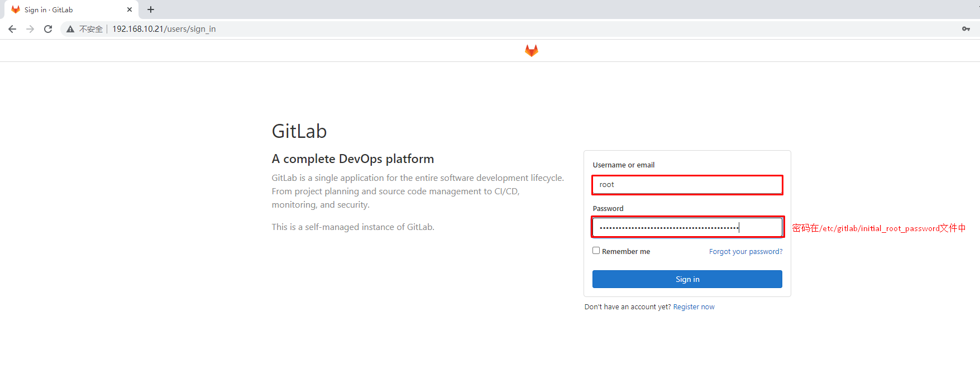Follow the Register now link
Viewport: 980px width, 369px height.
click(694, 307)
